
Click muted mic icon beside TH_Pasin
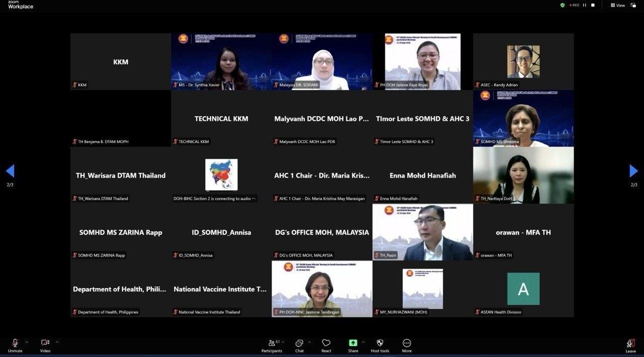click(x=377, y=255)
